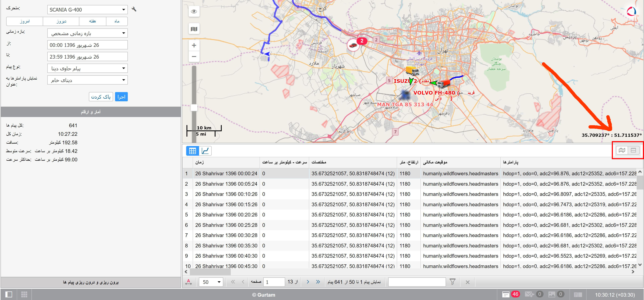The image size is (644, 300).
Task: Switch to chart view of messages
Action: tap(205, 151)
